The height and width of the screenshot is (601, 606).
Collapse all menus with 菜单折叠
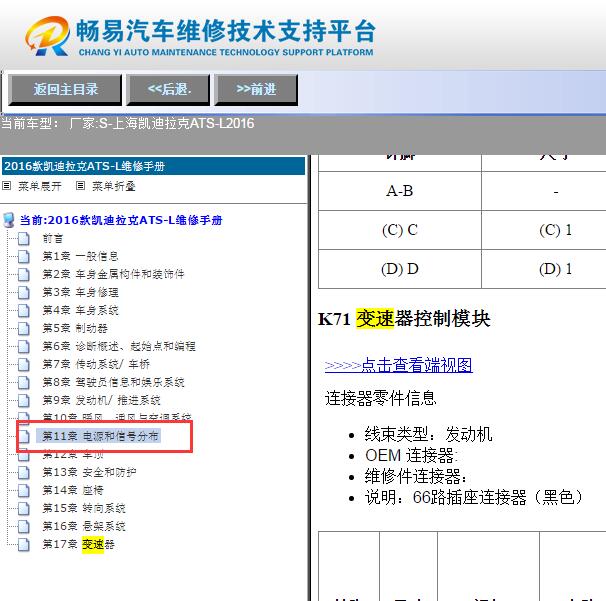pos(114,186)
